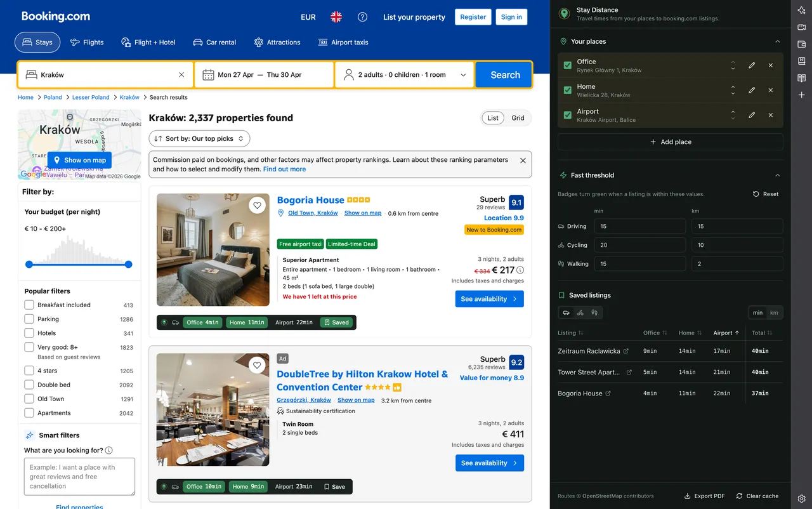
Task: Clear the Kraków destination field
Action: point(181,75)
